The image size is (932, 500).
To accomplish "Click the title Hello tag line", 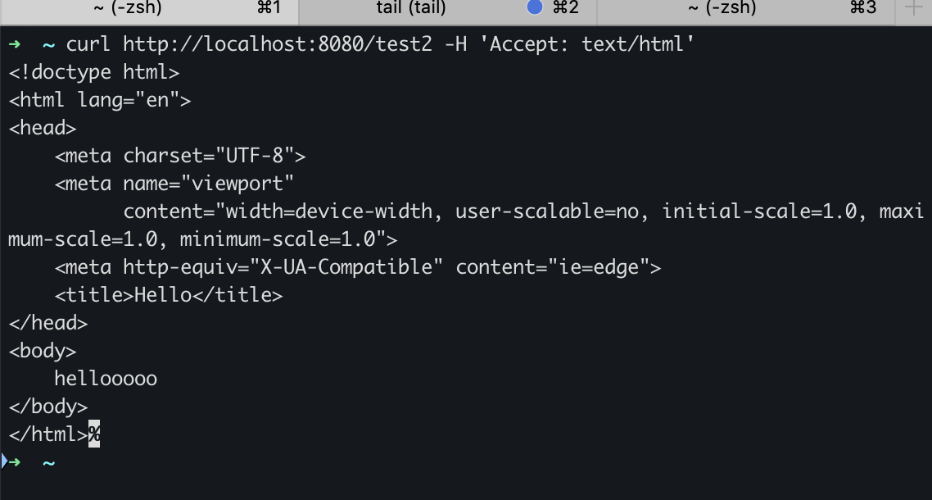I will [x=168, y=295].
